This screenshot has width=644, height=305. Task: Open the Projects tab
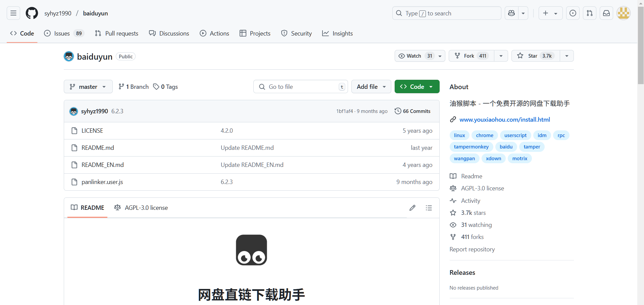[x=255, y=33]
